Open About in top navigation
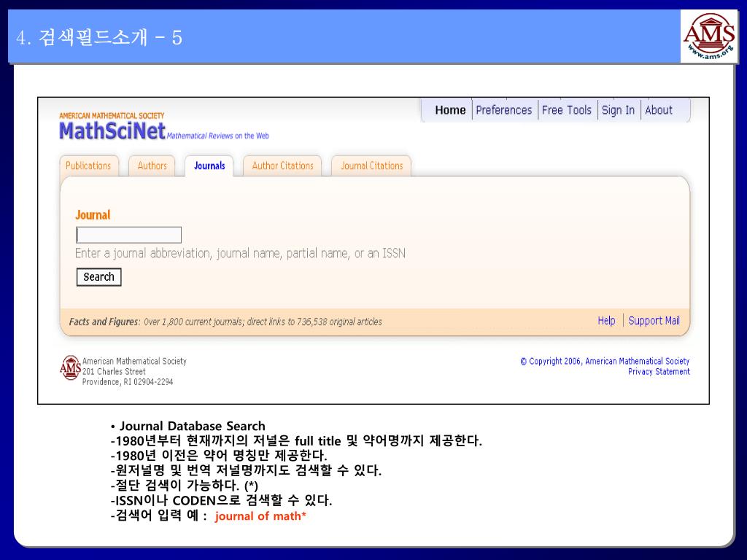Screen dimensions: 747x560 659,110
